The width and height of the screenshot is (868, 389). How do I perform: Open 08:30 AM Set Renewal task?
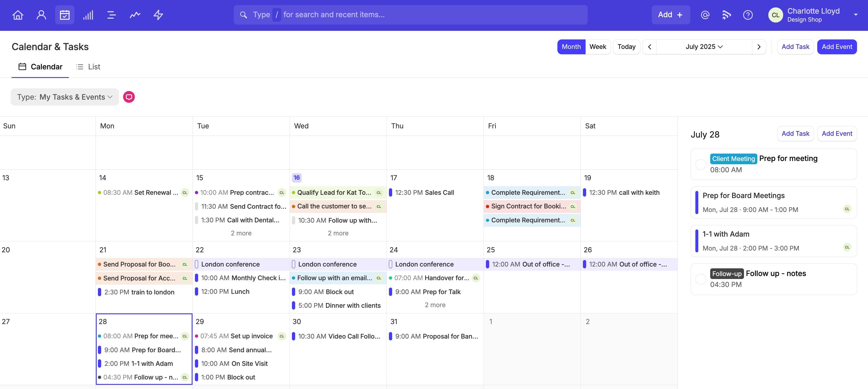(144, 193)
